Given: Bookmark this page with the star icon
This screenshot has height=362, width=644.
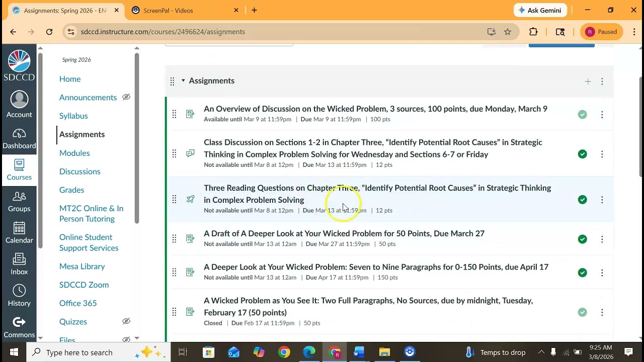Looking at the screenshot, I should (x=508, y=32).
